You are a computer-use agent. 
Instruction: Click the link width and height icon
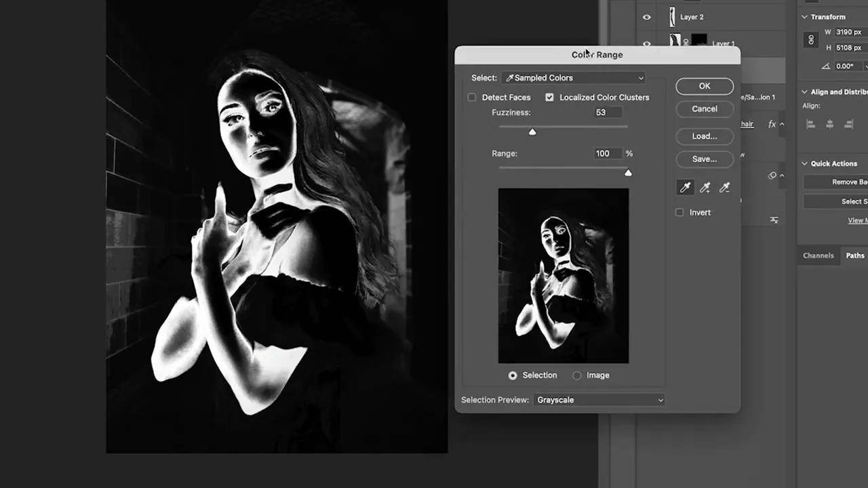[810, 40]
